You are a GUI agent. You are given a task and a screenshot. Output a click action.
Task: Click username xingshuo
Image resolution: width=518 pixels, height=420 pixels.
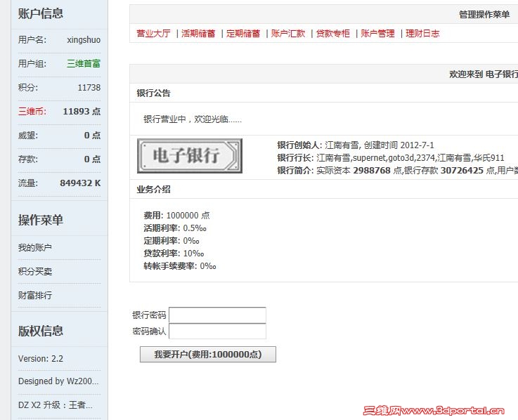click(84, 39)
